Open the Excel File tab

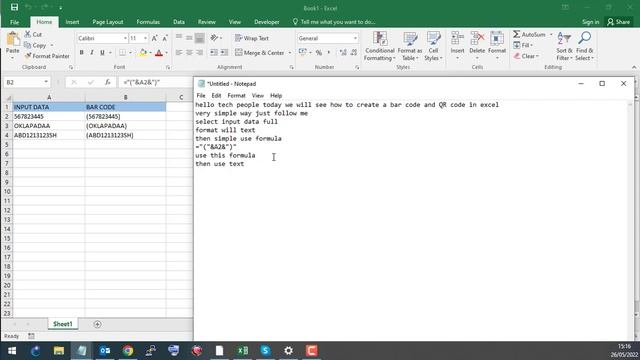pos(14,22)
